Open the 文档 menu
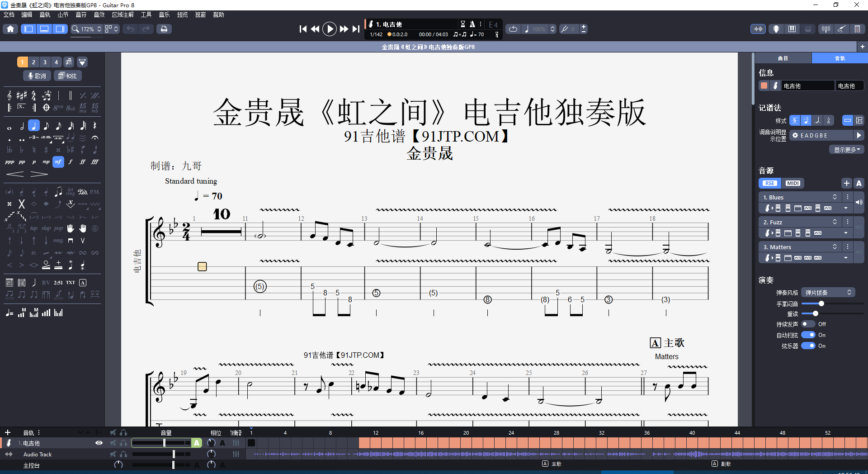Image resolution: width=868 pixels, height=474 pixels. [9, 14]
